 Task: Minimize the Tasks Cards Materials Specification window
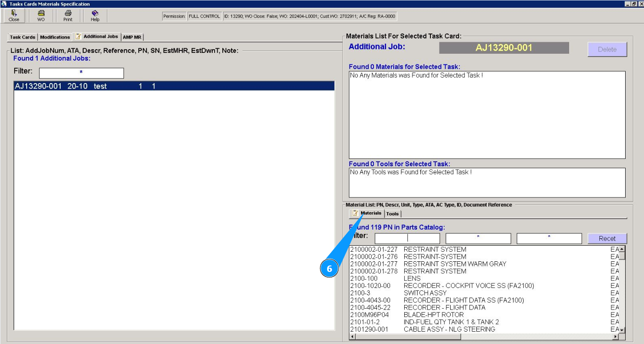628,4
